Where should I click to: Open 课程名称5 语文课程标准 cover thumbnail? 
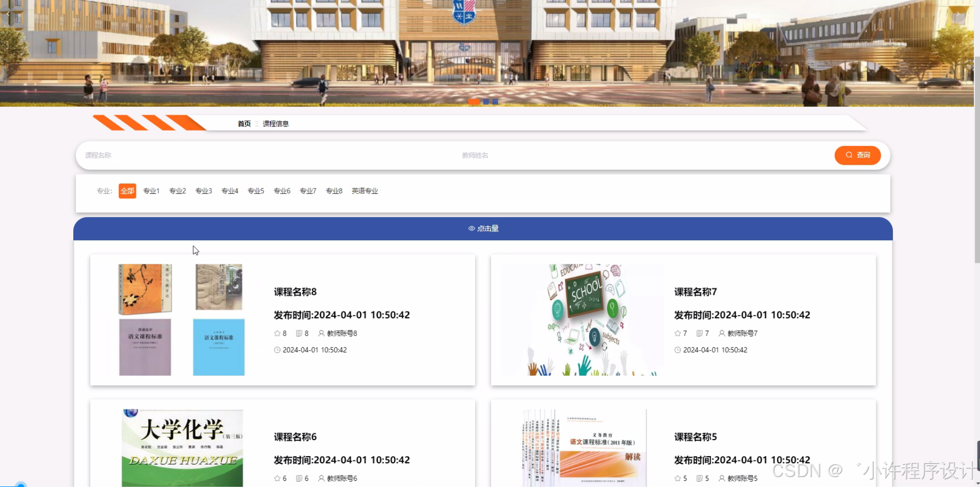click(584, 448)
